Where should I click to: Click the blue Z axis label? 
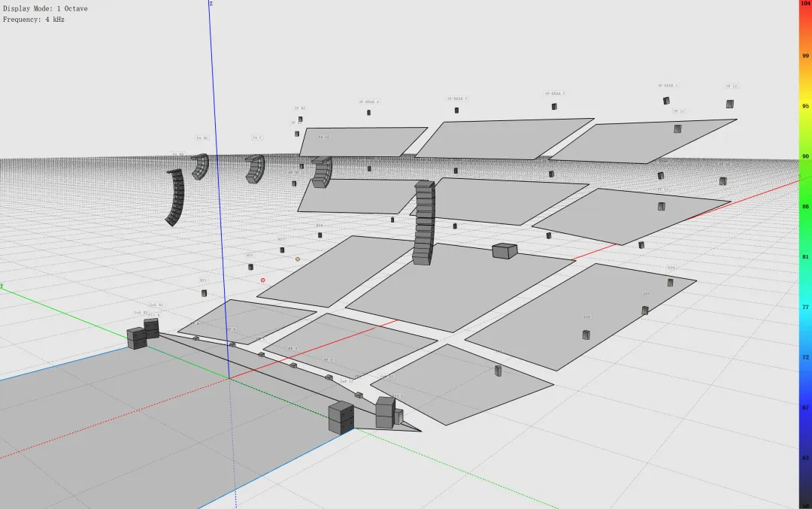[211, 3]
